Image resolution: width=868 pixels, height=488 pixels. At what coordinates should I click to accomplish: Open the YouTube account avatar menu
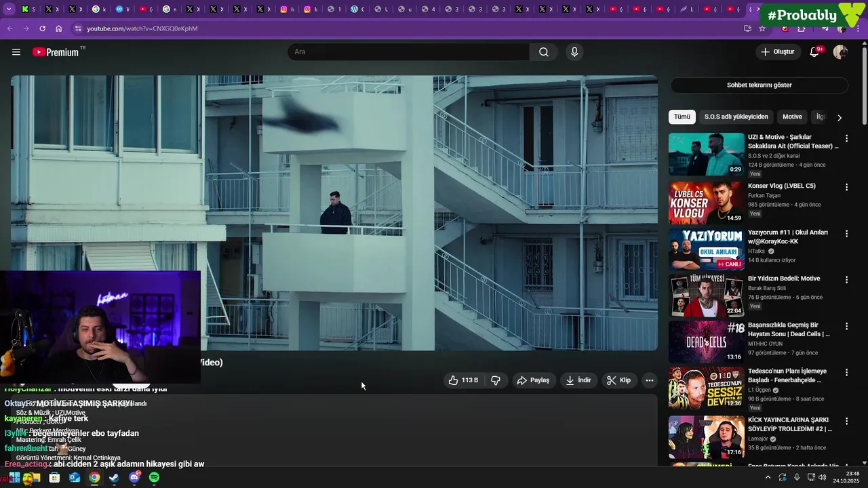click(840, 52)
